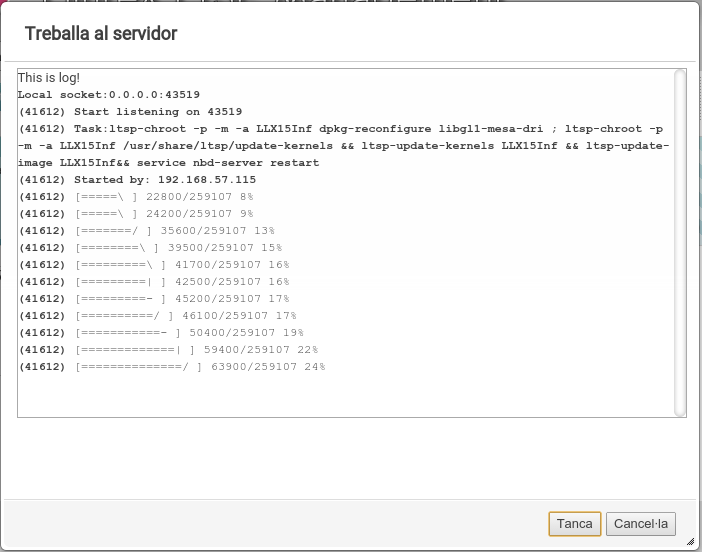Click the 'Treballa al servidor' dialog title
702x552 pixels.
(x=101, y=34)
